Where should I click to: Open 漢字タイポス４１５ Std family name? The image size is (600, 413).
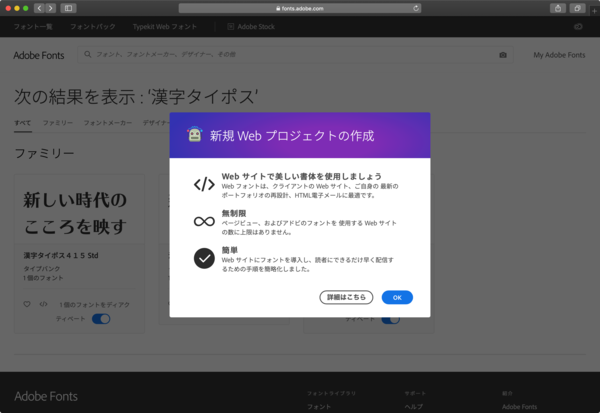(61, 255)
